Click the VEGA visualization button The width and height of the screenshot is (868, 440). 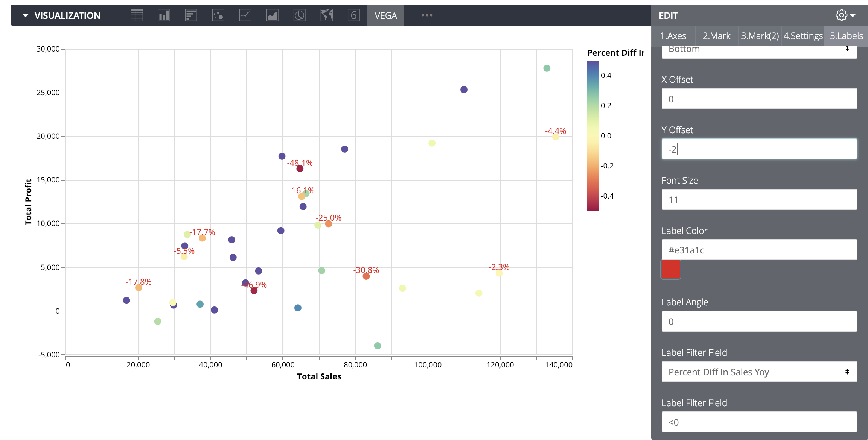(385, 15)
